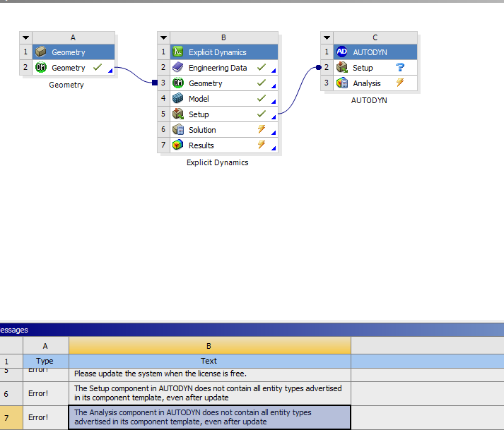This screenshot has width=504, height=430.
Task: Click the blue corner triangle on Solution cell
Action: [274, 133]
